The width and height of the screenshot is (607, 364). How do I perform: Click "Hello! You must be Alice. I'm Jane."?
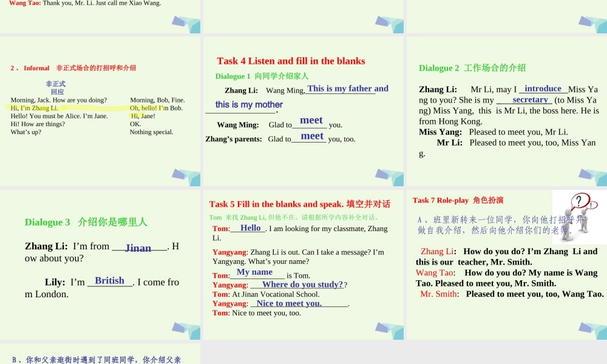[59, 116]
